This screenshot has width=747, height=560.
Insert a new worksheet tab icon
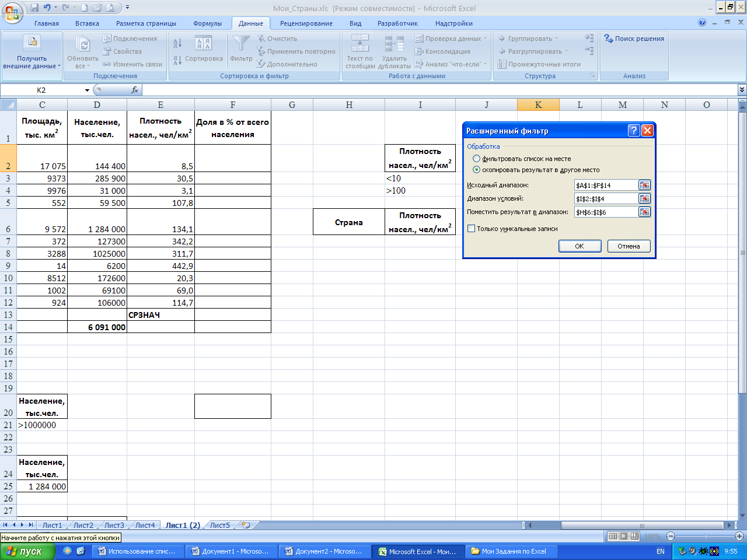(x=246, y=525)
